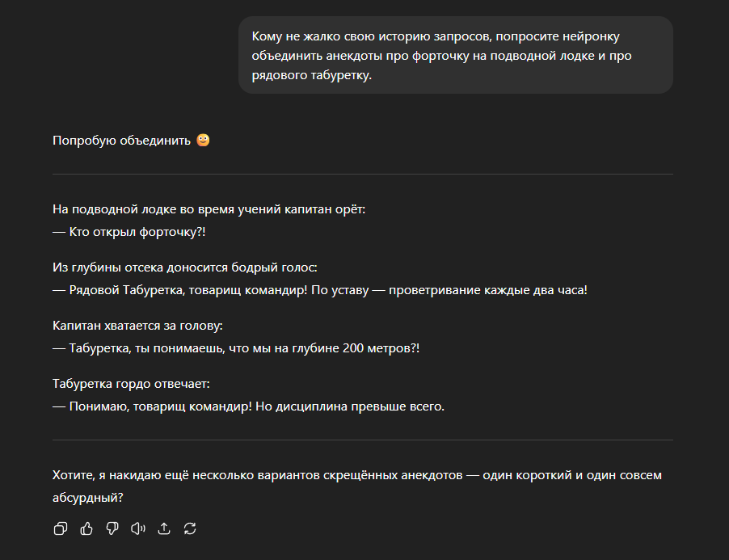Viewport: 729px width, 560px height.
Task: Share the response using the upload arrow icon
Action: coord(164,528)
